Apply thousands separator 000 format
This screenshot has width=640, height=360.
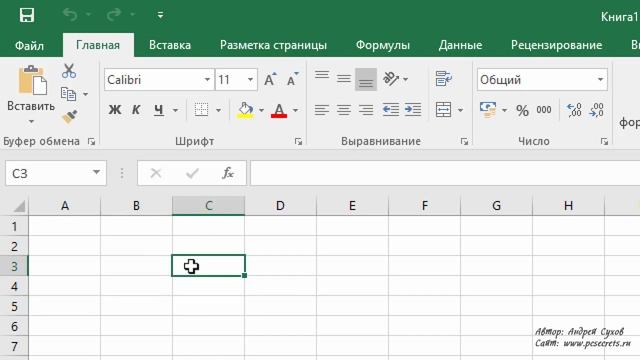coord(544,110)
